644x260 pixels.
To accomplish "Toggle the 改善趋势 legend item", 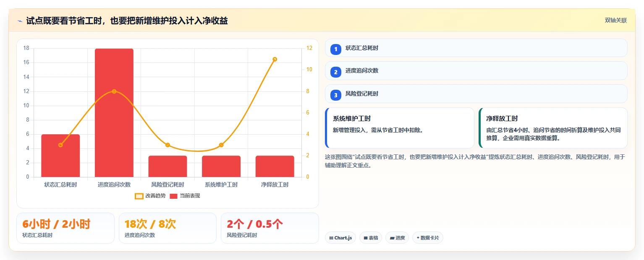I will click(x=150, y=196).
